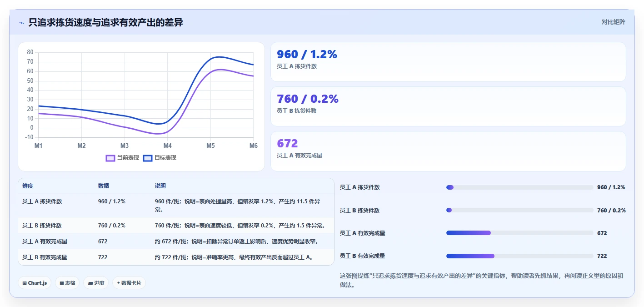
Task: Select the 进度 chip
Action: (96, 283)
